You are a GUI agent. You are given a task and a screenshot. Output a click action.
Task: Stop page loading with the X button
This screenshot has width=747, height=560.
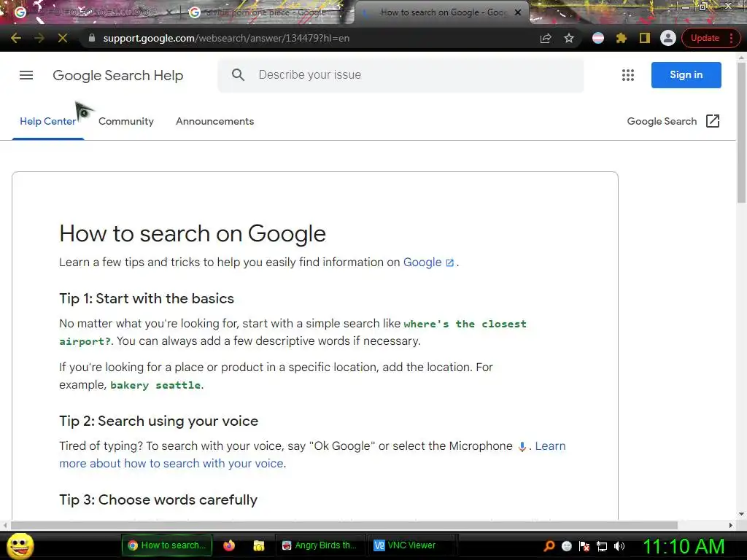[63, 38]
